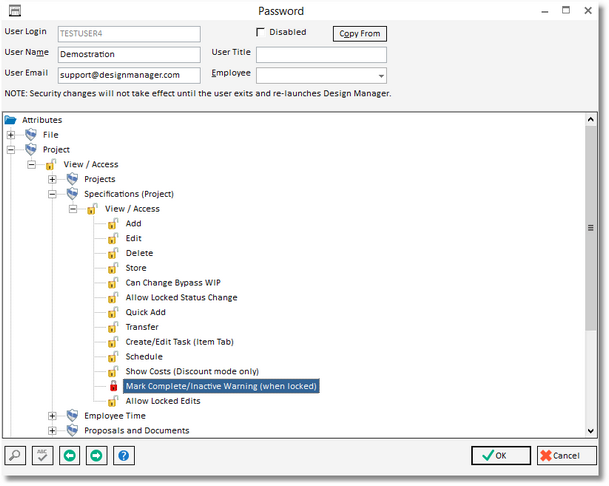
Task: Click the User Login field showing TESTUSER4
Action: click(129, 34)
